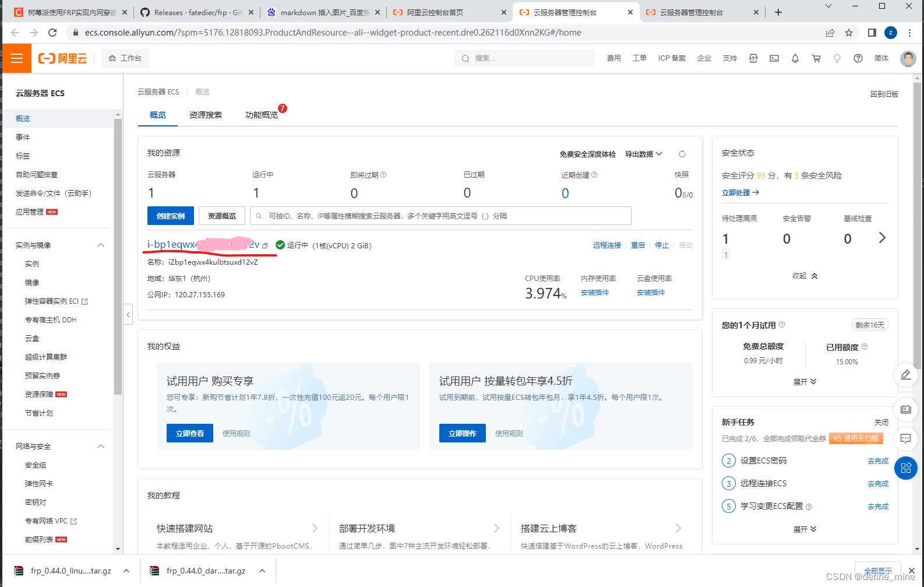Open 费用 menu in header
This screenshot has width=924, height=587.
614,58
